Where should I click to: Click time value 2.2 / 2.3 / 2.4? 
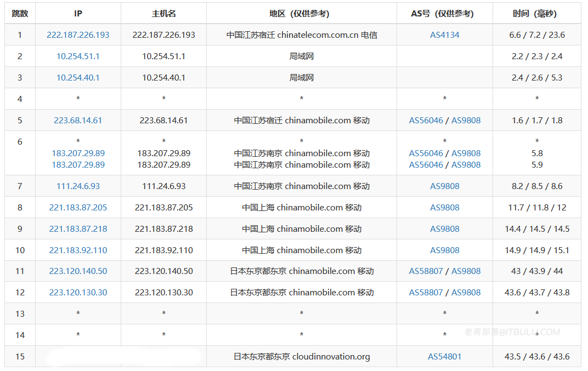coord(537,56)
